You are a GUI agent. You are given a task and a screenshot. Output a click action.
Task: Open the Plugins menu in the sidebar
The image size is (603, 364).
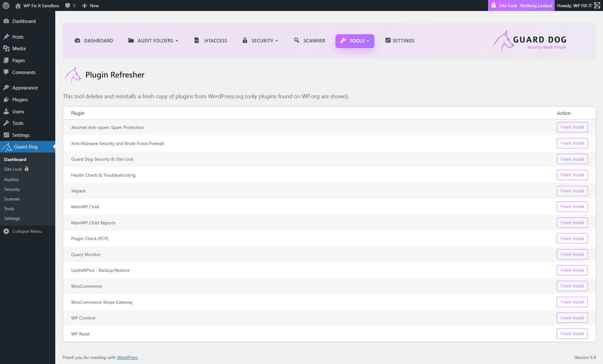(20, 99)
